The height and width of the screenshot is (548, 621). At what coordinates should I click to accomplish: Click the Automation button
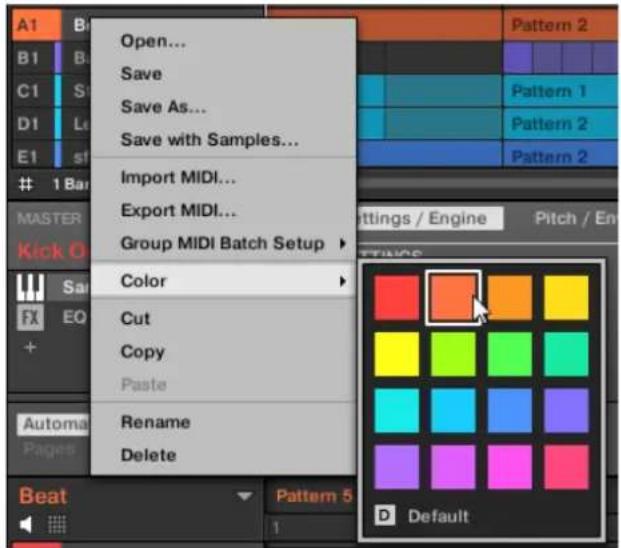[53, 424]
